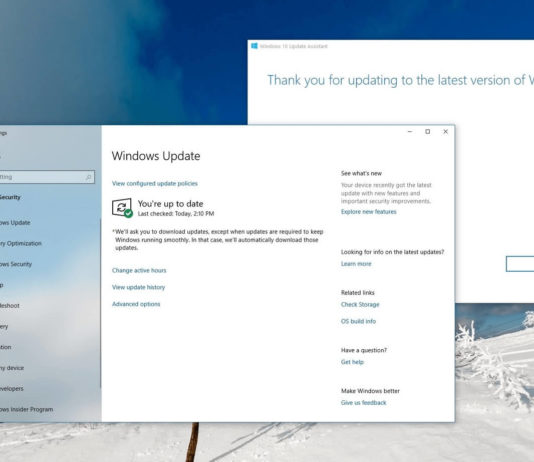
Task: Minimize the Settings window
Action: 410,132
